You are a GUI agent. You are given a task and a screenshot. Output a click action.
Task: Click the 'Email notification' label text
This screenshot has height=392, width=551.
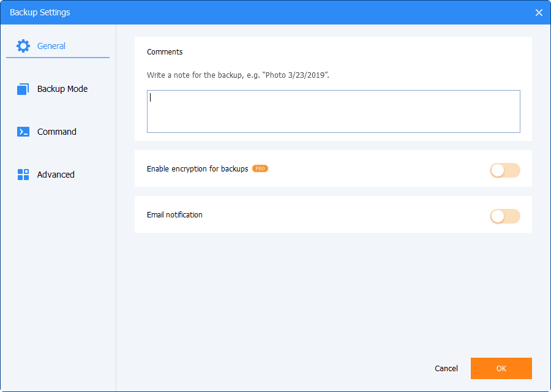click(x=174, y=215)
